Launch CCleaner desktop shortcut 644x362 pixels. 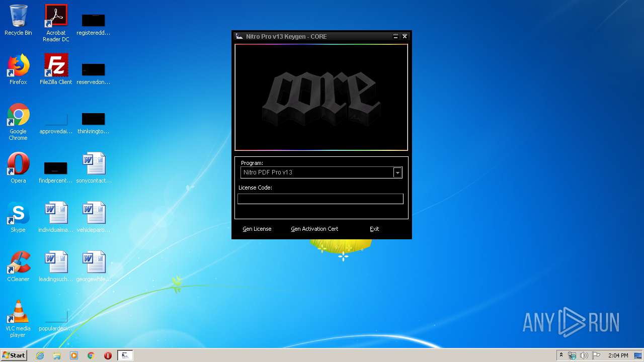pyautogui.click(x=18, y=266)
